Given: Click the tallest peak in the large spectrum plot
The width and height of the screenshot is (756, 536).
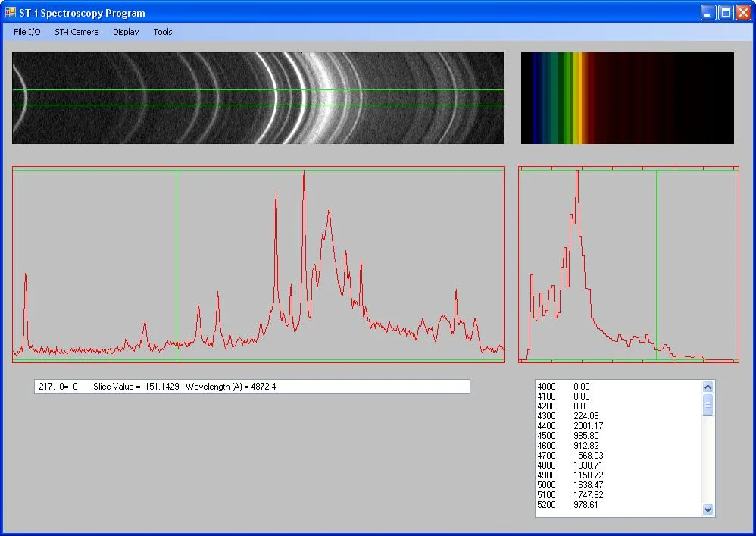Looking at the screenshot, I should pyautogui.click(x=304, y=176).
